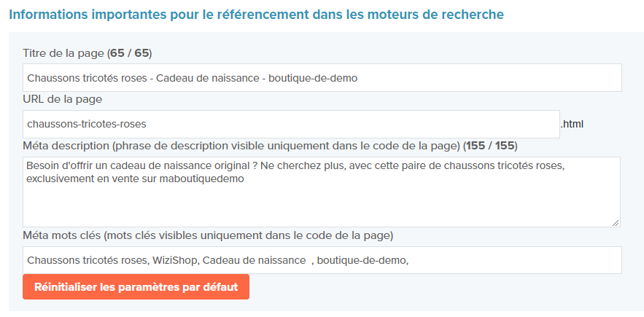Click chaussons-tricotes-roses text in URL field

[86, 124]
